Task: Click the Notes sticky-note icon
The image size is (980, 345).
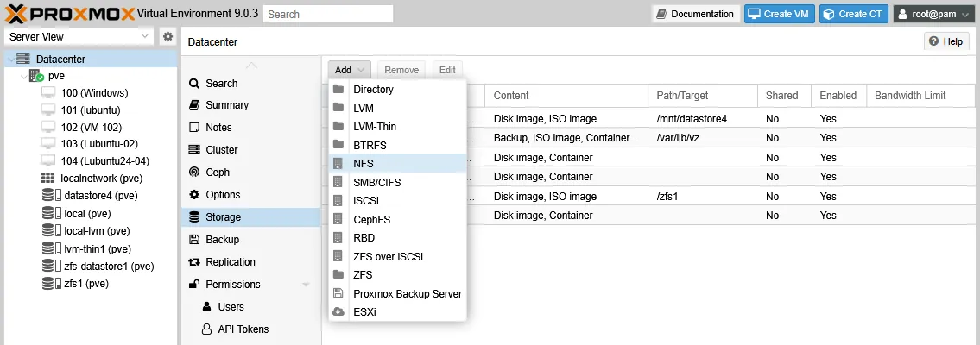Action: (194, 128)
